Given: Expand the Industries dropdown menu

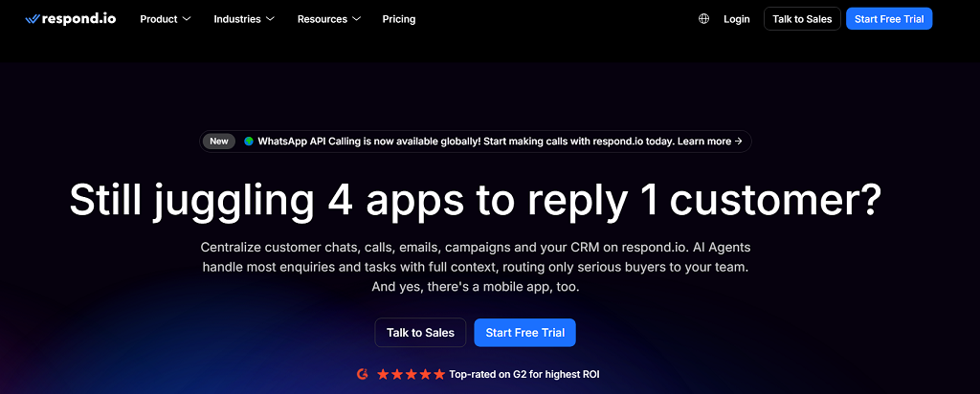Looking at the screenshot, I should pos(244,19).
